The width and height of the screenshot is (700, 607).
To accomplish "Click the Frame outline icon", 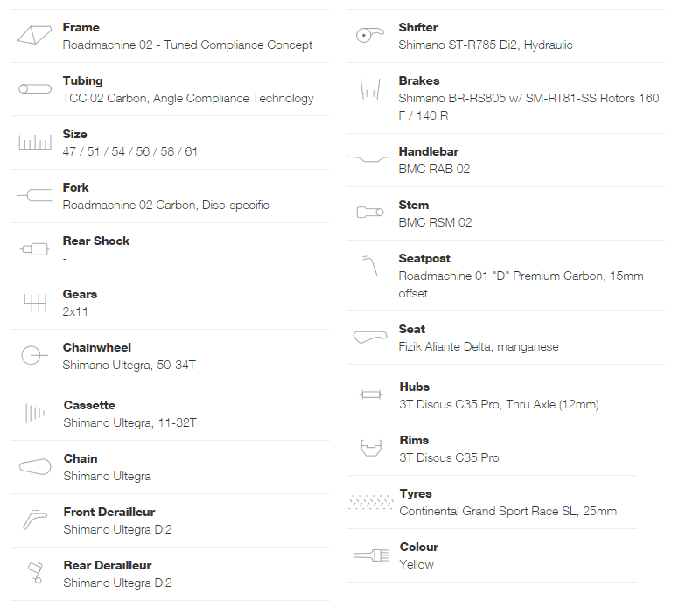I will click(x=34, y=35).
